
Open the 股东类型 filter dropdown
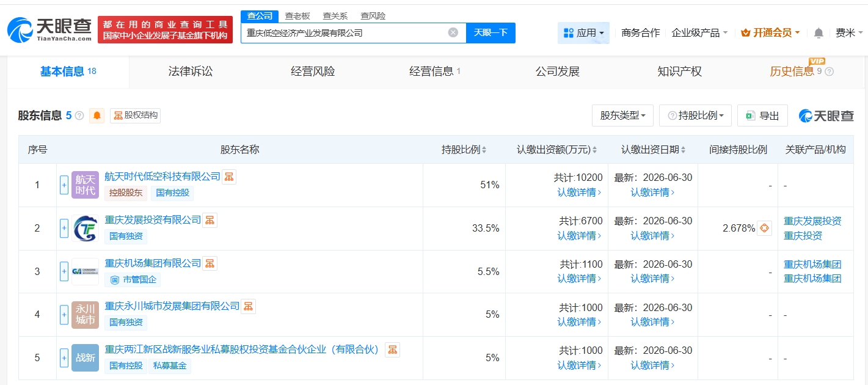coord(622,116)
